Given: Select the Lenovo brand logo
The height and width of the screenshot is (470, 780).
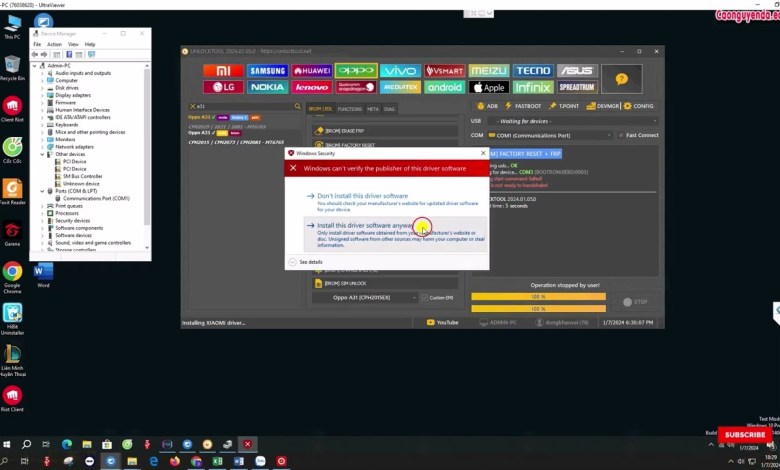Looking at the screenshot, I should pos(312,87).
